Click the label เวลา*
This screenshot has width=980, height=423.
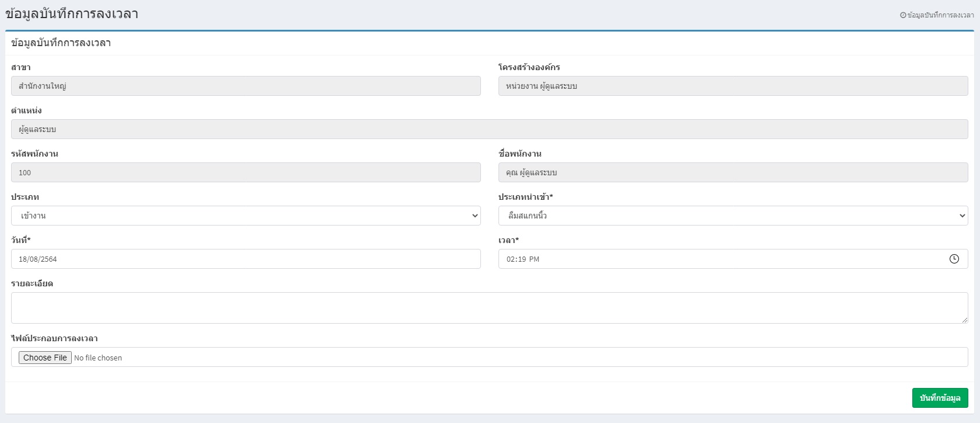point(508,240)
